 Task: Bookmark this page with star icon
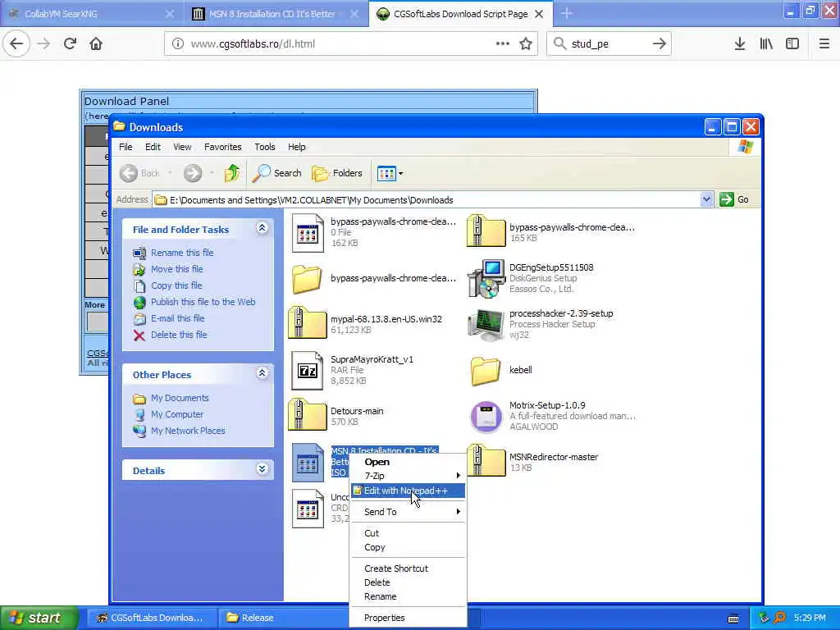coord(526,43)
